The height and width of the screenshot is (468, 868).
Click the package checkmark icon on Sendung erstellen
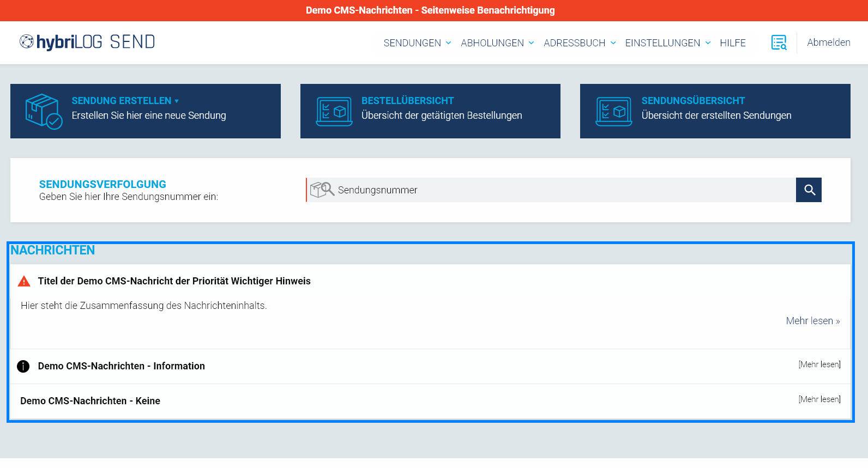[x=44, y=111]
